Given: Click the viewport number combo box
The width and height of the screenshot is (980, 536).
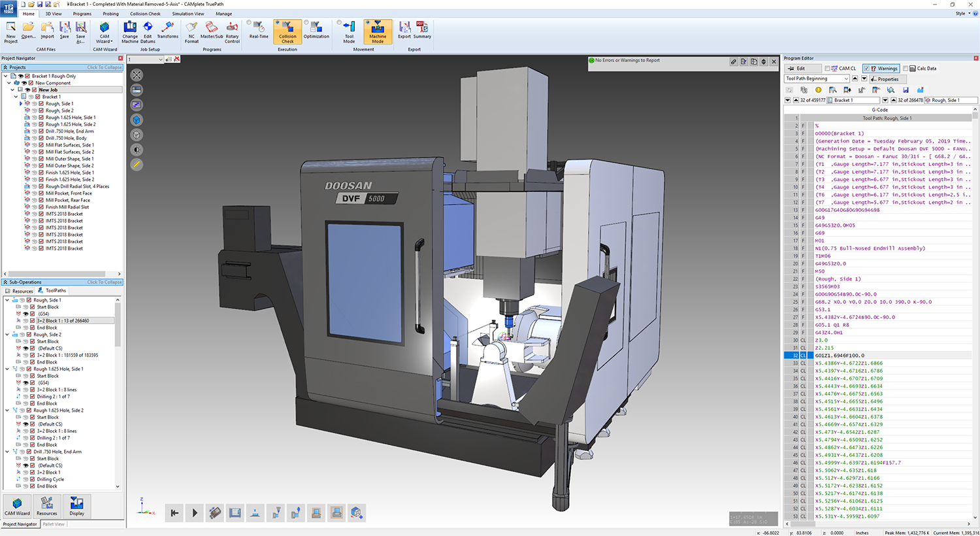Looking at the screenshot, I should 145,59.
